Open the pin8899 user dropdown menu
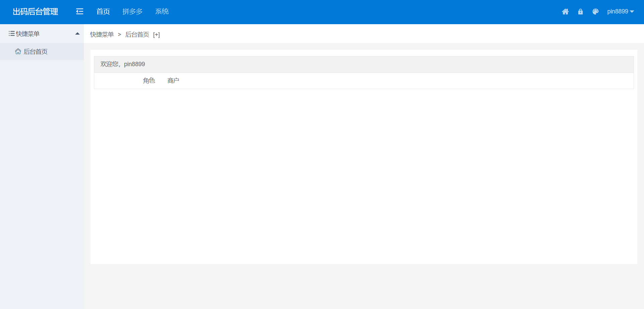644x309 pixels. click(x=617, y=11)
